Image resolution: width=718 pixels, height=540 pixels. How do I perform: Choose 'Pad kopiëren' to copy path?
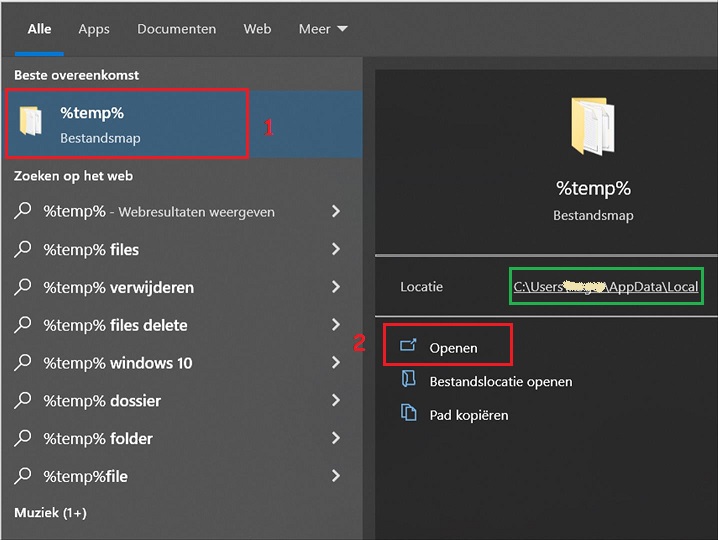468,414
